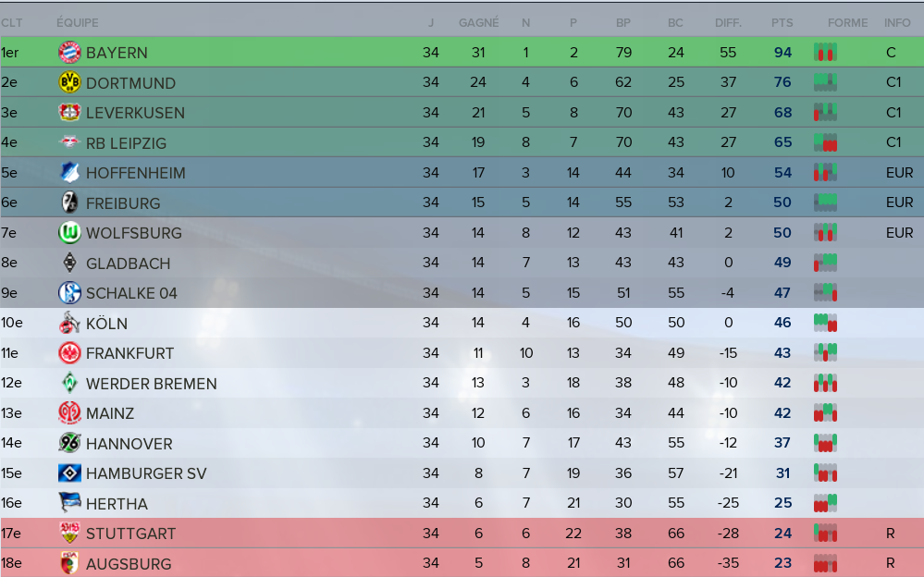The height and width of the screenshot is (577, 924).
Task: Click the ÉQUIPE column header
Action: tap(77, 23)
